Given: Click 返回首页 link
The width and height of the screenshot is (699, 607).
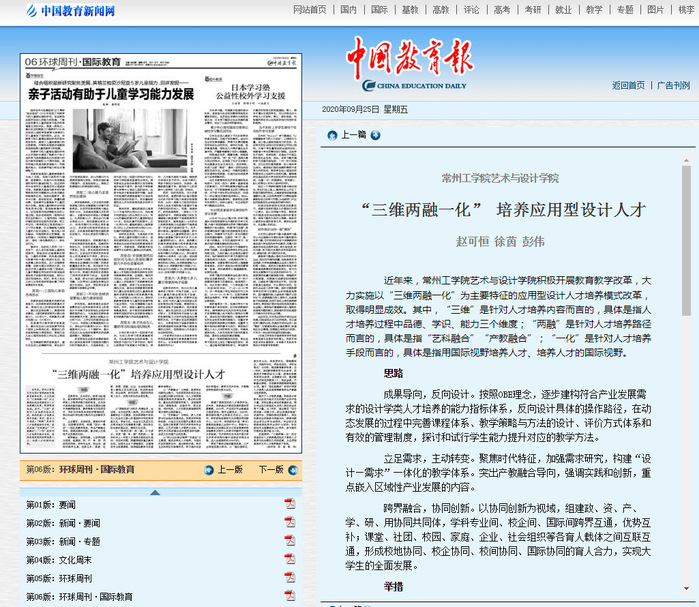Looking at the screenshot, I should tap(628, 86).
